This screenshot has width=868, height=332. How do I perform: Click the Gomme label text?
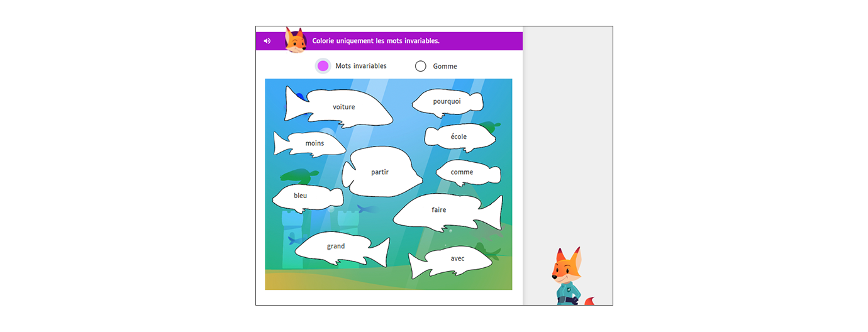445,67
